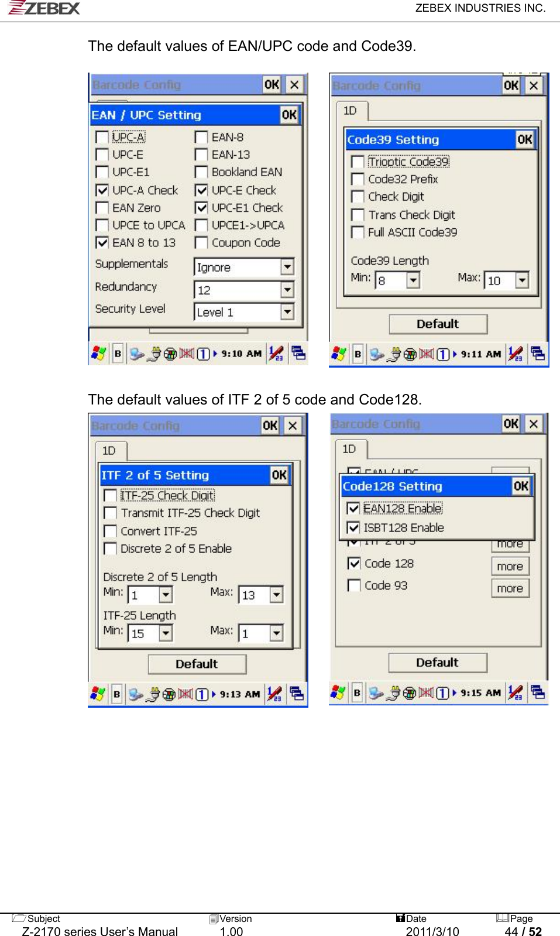The image size is (560, 936).
Task: Click pen input icon in 9:10 AM taskbar
Action: coord(276,354)
